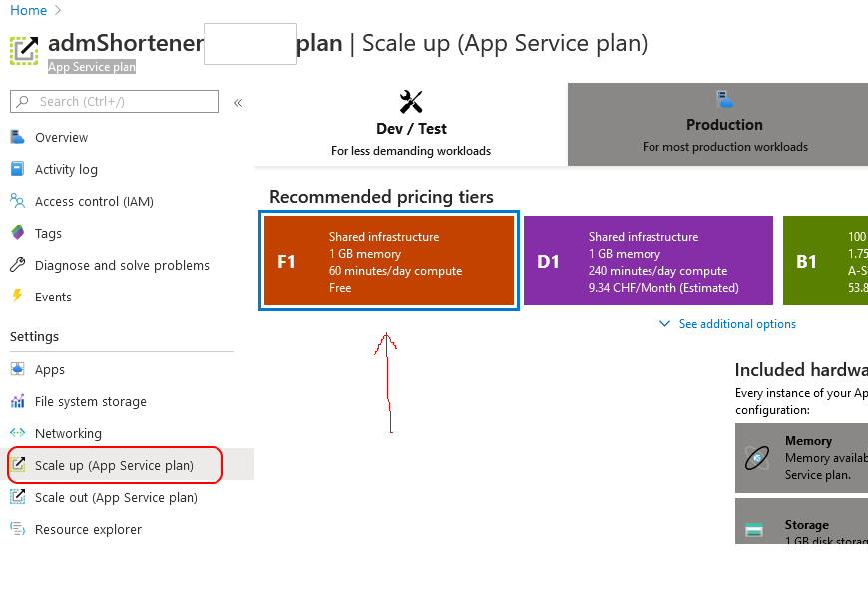This screenshot has width=868, height=599.
Task: Switch to the Dev / Test tab
Action: click(x=411, y=124)
